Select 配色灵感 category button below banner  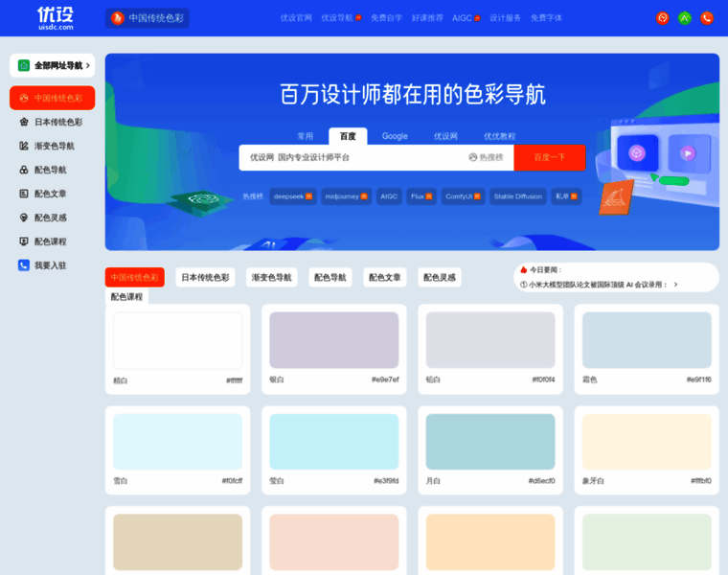(x=440, y=277)
